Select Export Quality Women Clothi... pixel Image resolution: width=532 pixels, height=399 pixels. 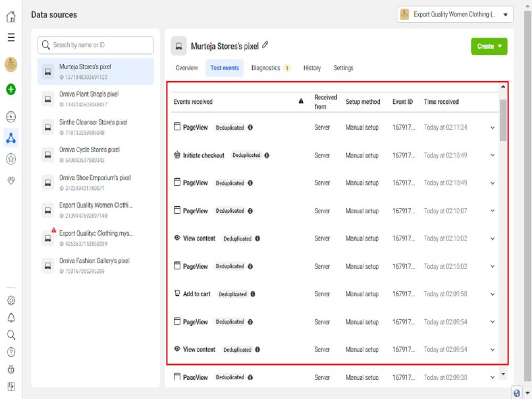tap(96, 210)
